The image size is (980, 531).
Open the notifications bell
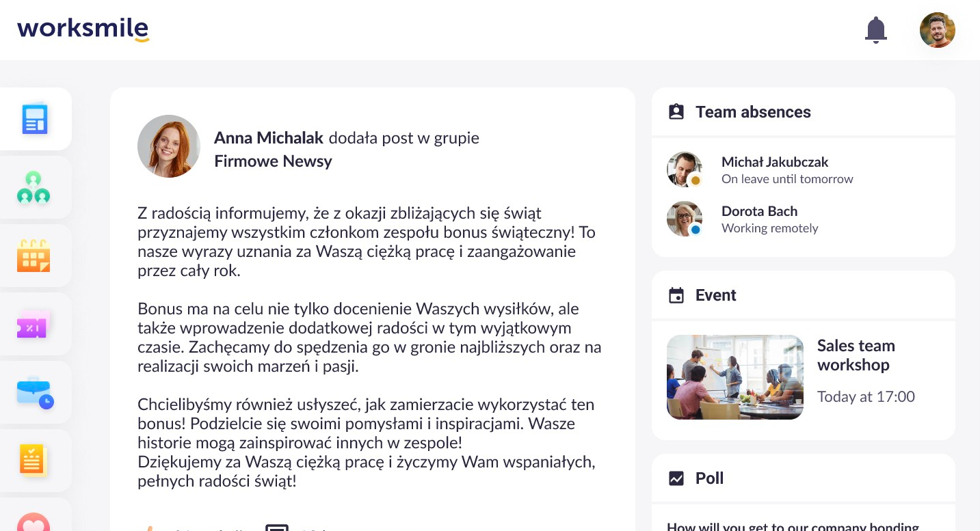[875, 30]
